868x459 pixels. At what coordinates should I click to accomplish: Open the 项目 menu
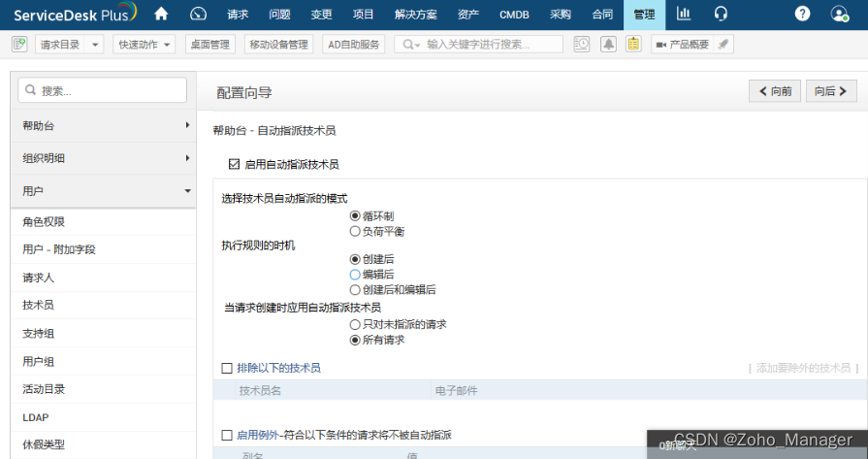(x=363, y=15)
